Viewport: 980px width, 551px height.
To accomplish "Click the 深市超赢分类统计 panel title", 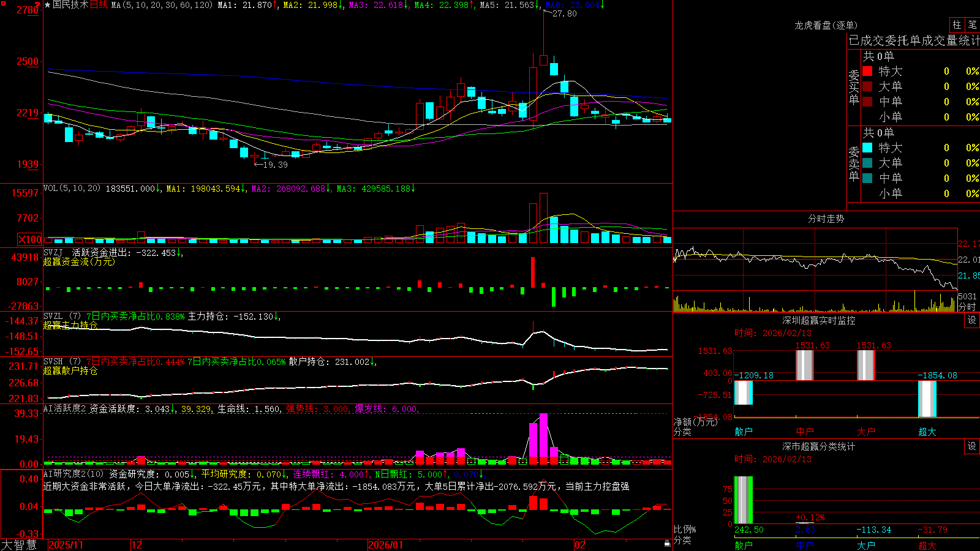I will coord(818,446).
